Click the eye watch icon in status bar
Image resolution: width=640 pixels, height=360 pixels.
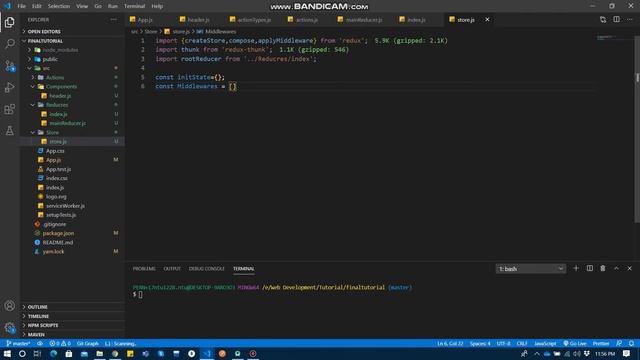point(40,343)
